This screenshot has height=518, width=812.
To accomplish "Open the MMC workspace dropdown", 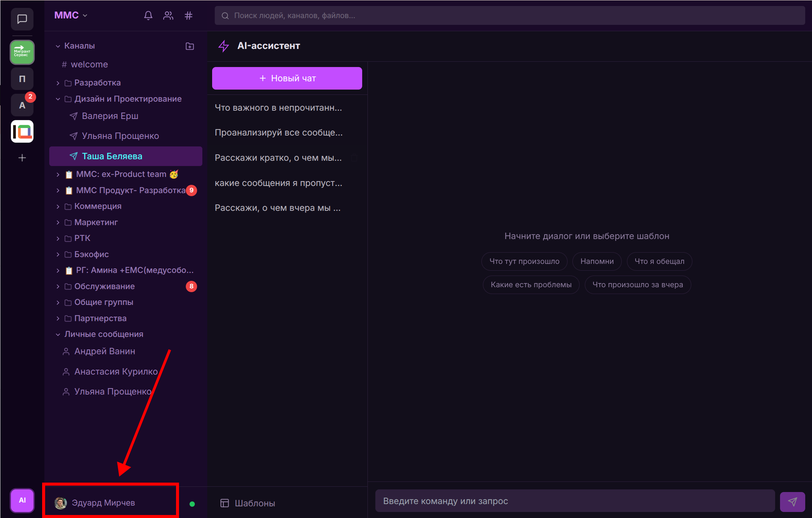I will [x=71, y=15].
